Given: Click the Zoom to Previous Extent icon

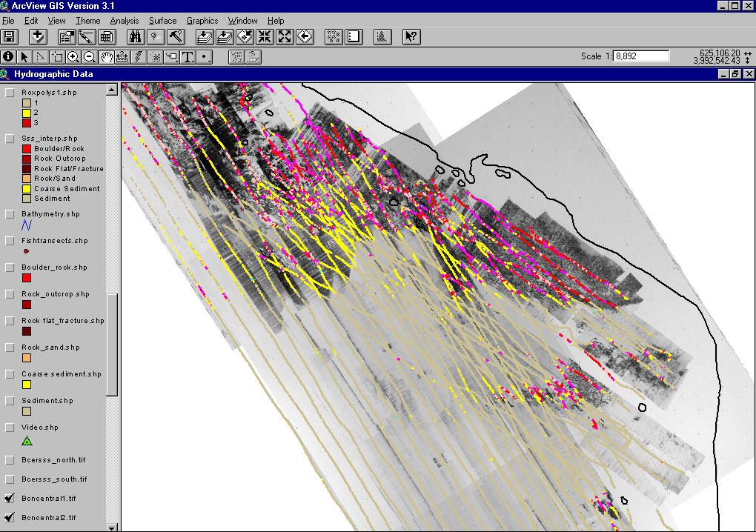Looking at the screenshot, I should pos(305,36).
